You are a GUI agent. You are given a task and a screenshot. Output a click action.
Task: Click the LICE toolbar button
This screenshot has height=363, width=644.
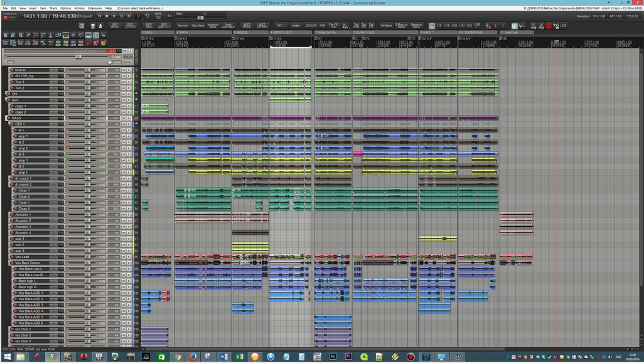coord(563,26)
